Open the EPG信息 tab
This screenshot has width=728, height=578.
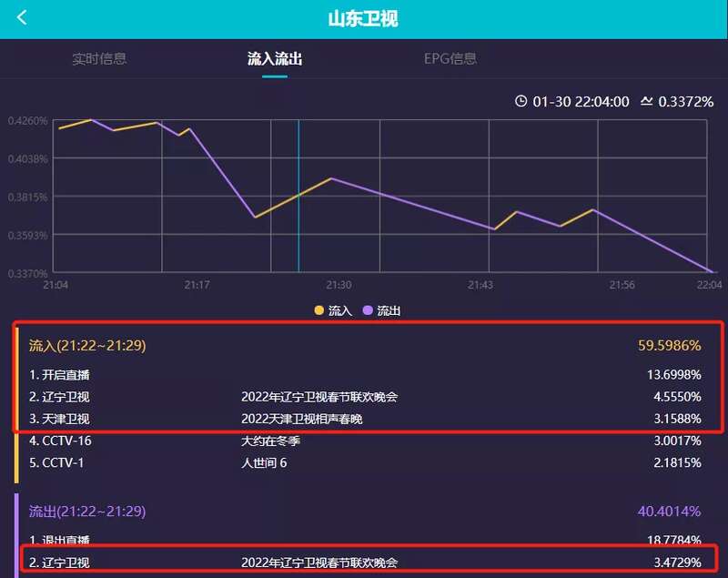450,58
